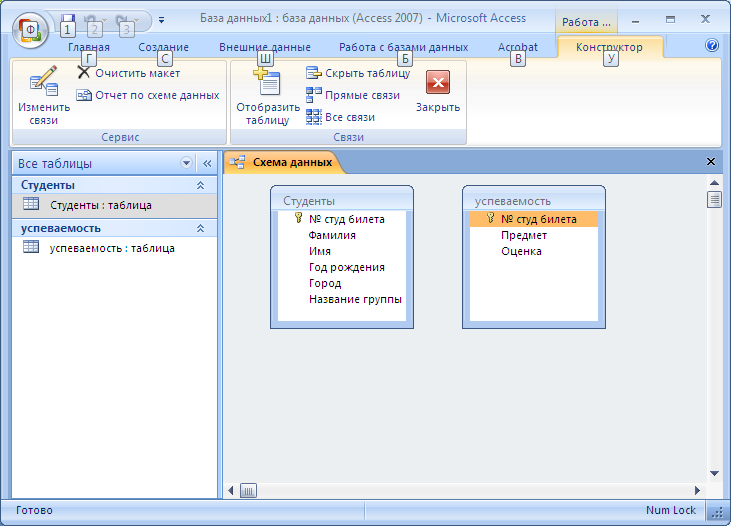Screen dimensions: 731x526
Task: Select успеваемость : таблица in navigation pane
Action: pyautogui.click(x=114, y=248)
